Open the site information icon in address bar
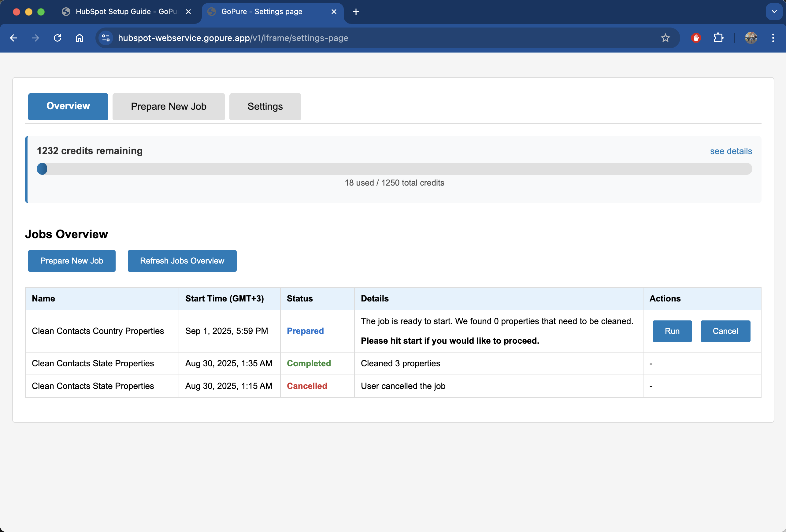The image size is (786, 532). [106, 38]
